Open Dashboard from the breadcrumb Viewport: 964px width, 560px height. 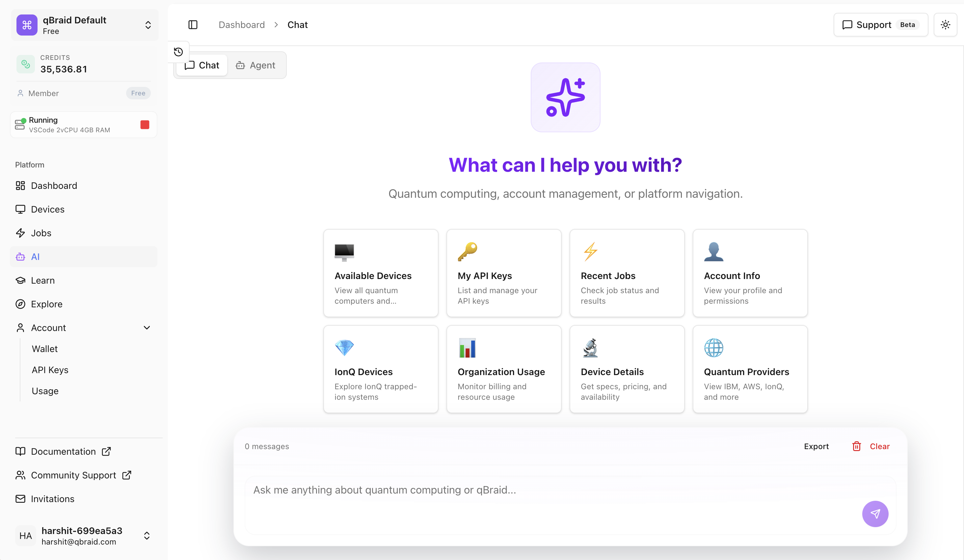point(241,24)
